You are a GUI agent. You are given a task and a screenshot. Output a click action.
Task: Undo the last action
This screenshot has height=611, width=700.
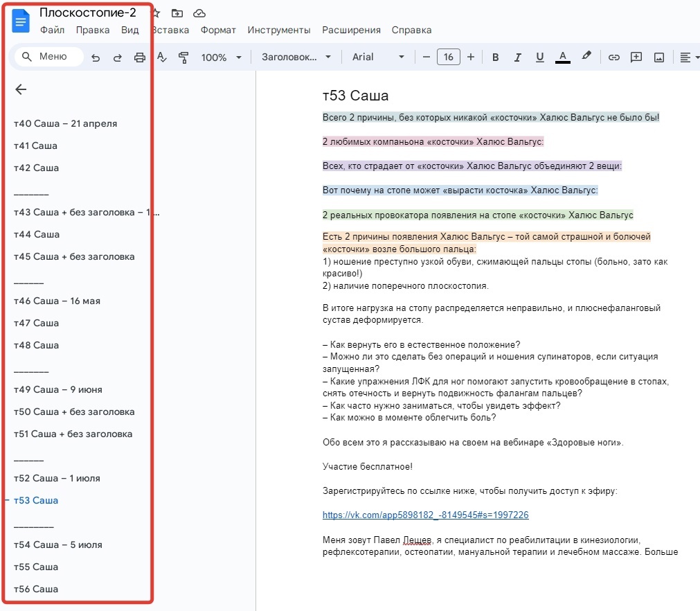pos(95,57)
